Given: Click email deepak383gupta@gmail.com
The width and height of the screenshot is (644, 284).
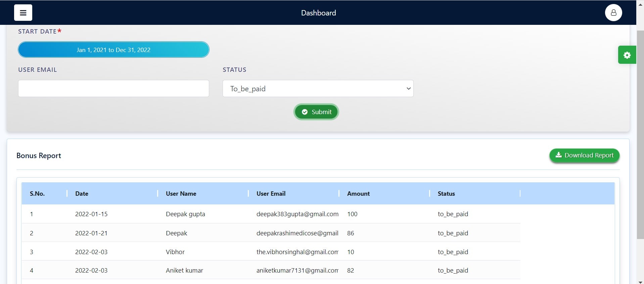Looking at the screenshot, I should click(x=297, y=214).
